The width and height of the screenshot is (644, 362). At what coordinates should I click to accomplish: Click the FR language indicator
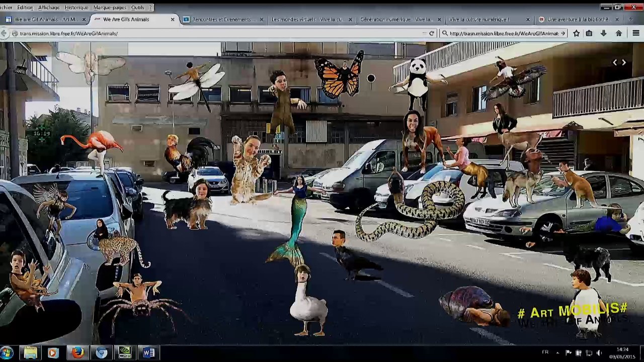[545, 352]
